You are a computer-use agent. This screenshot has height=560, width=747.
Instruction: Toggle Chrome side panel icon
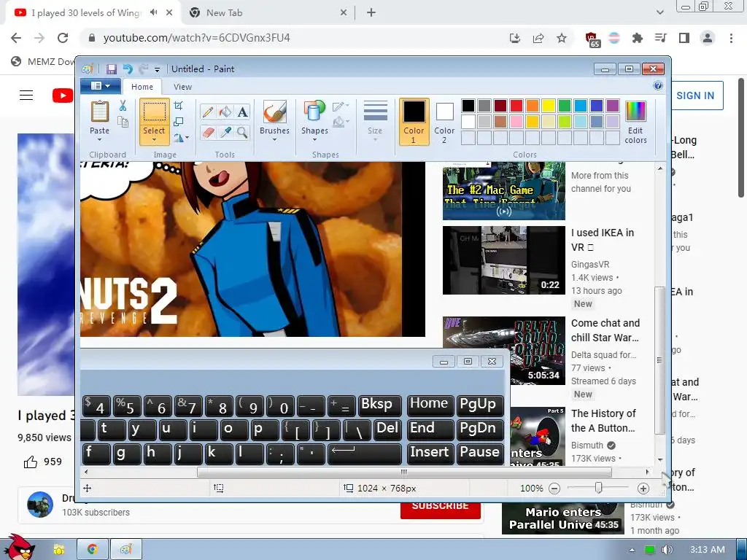[684, 38]
